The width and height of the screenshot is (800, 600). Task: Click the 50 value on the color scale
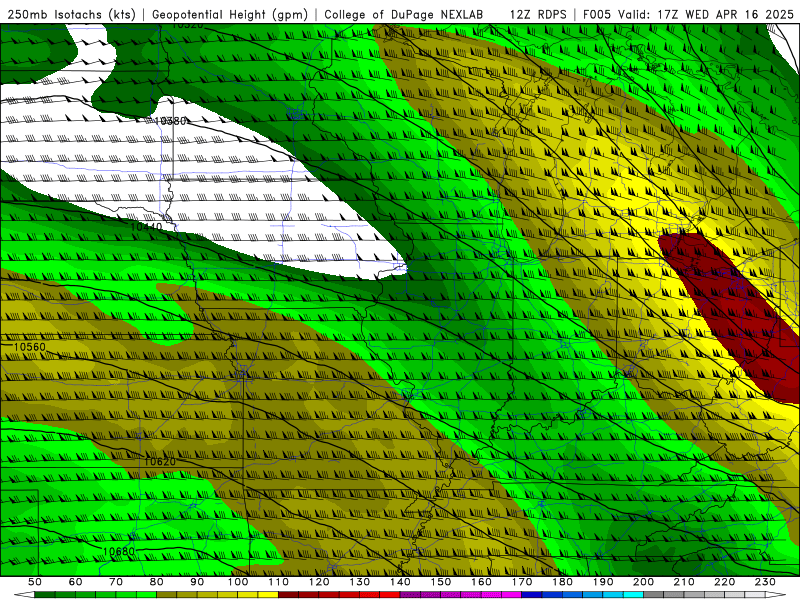click(x=35, y=582)
